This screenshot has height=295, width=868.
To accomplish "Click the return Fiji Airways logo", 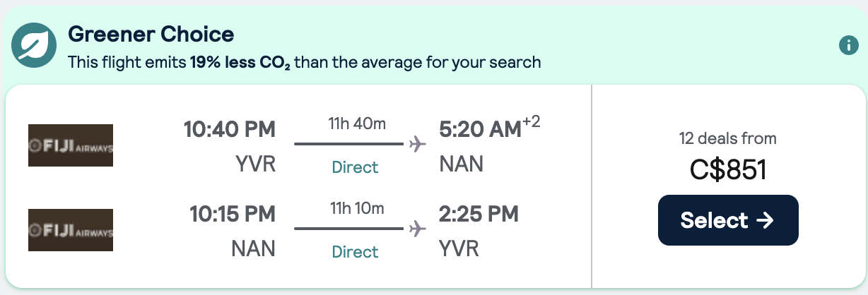I will [71, 230].
